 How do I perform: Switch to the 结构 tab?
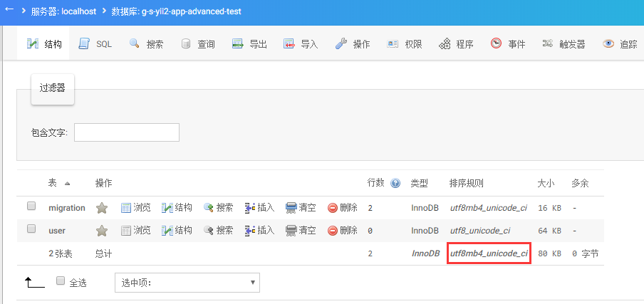point(43,44)
